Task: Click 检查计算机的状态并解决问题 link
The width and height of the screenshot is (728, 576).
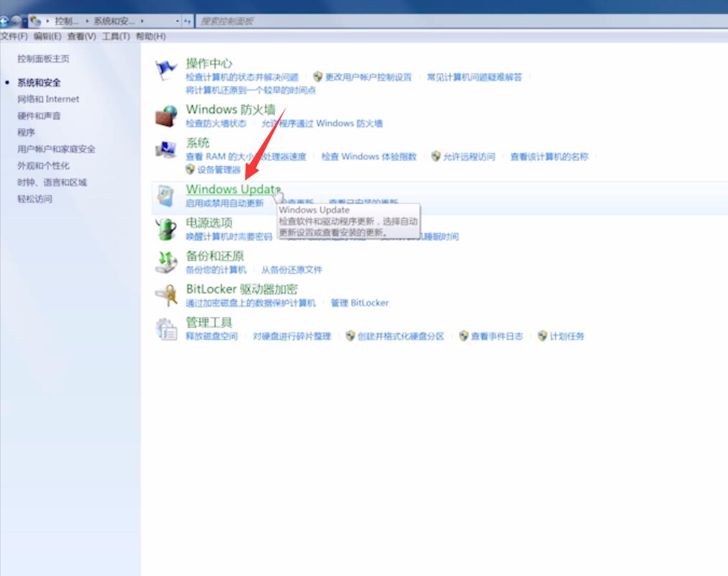Action: pos(242,77)
